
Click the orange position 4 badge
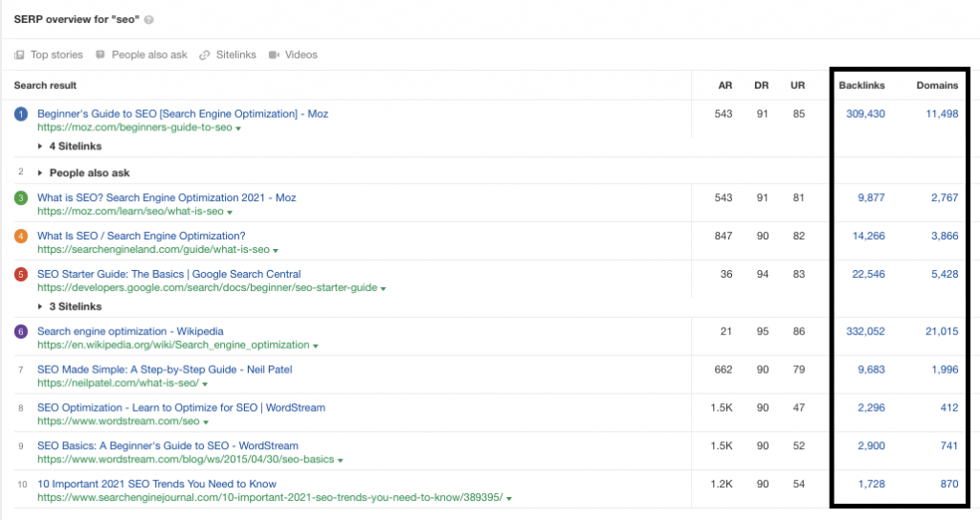coord(21,237)
